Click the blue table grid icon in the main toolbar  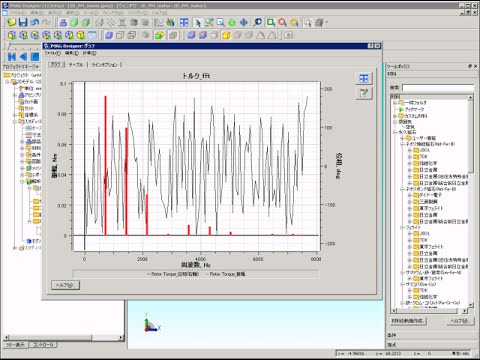pos(184,22)
